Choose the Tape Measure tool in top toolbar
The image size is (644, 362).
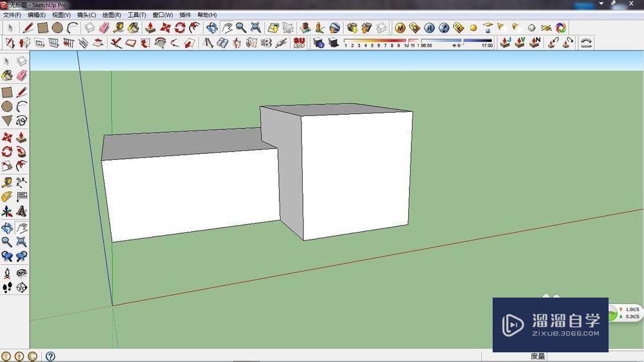pyautogui.click(x=119, y=28)
